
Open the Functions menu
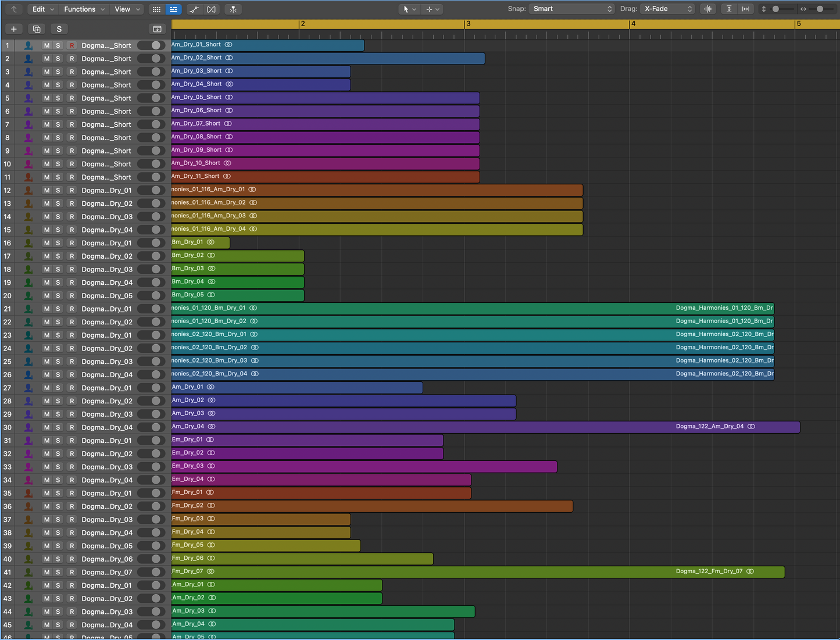point(84,9)
